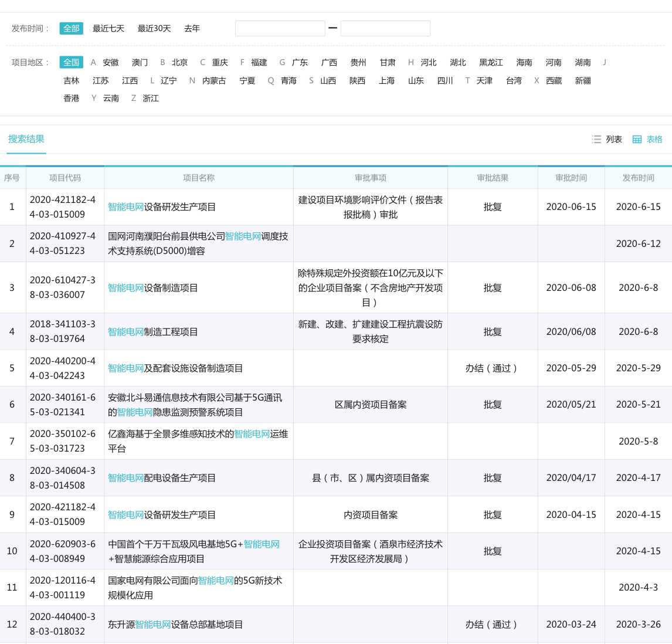Filter region by 西藏
The width and height of the screenshot is (672, 644).
[x=554, y=80]
